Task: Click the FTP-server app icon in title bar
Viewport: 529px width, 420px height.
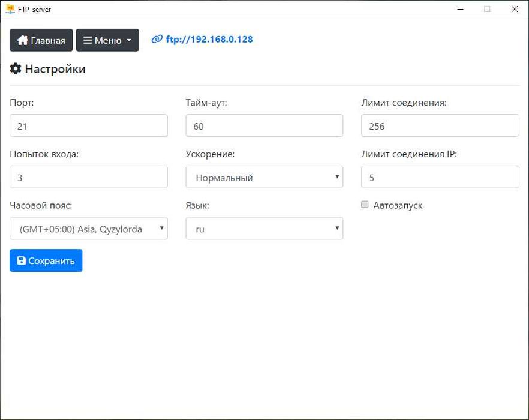Action: [x=10, y=9]
